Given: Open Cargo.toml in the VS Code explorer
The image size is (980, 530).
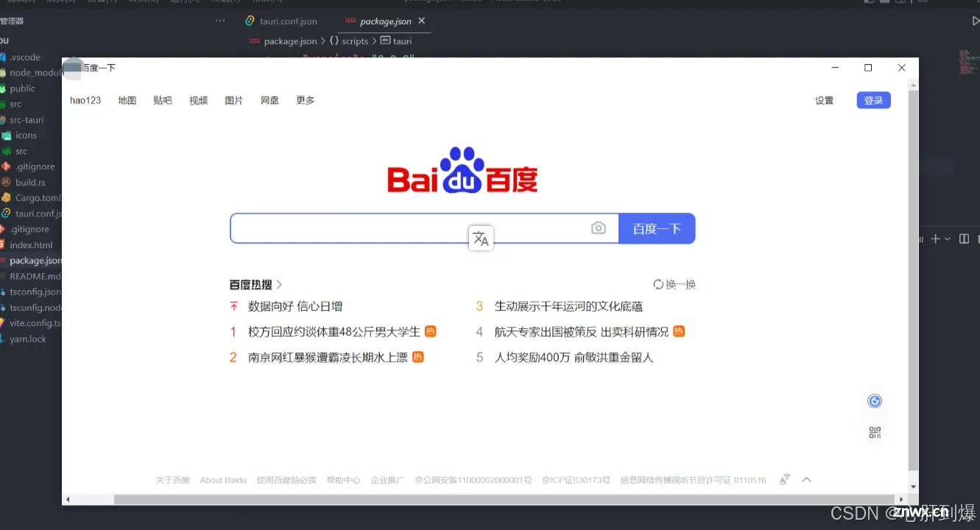Looking at the screenshot, I should tap(38, 197).
